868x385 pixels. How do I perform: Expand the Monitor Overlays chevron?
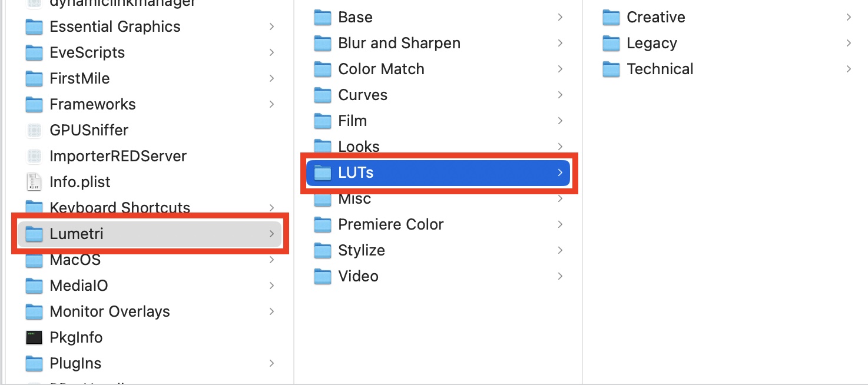pos(271,311)
